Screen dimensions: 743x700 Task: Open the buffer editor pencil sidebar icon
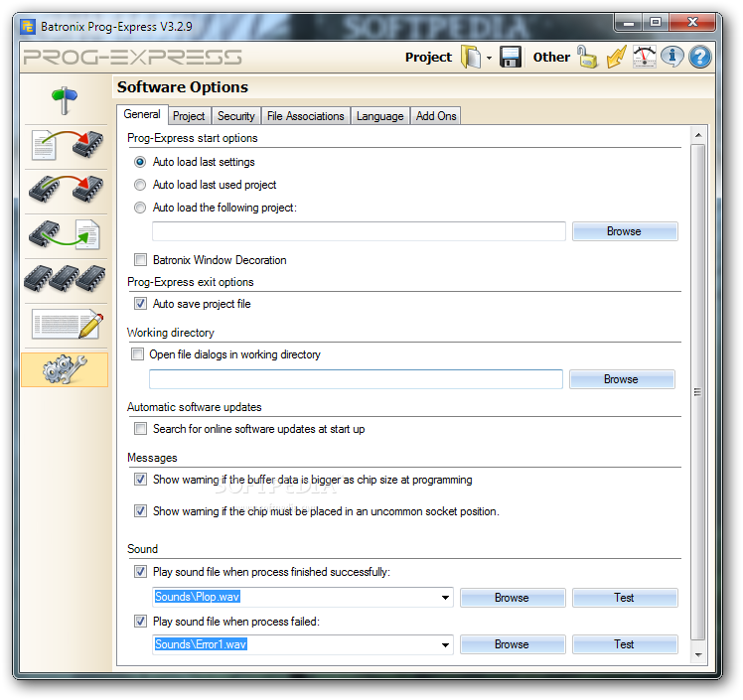[67, 324]
